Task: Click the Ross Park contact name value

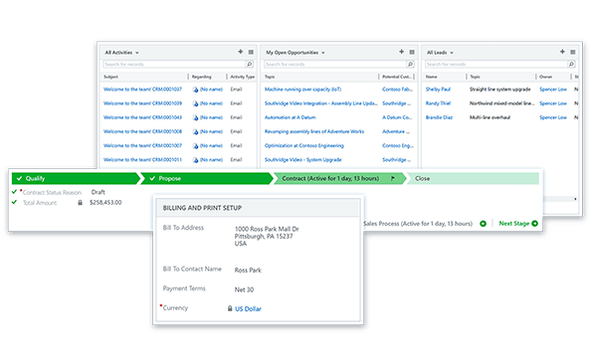Action: point(248,271)
